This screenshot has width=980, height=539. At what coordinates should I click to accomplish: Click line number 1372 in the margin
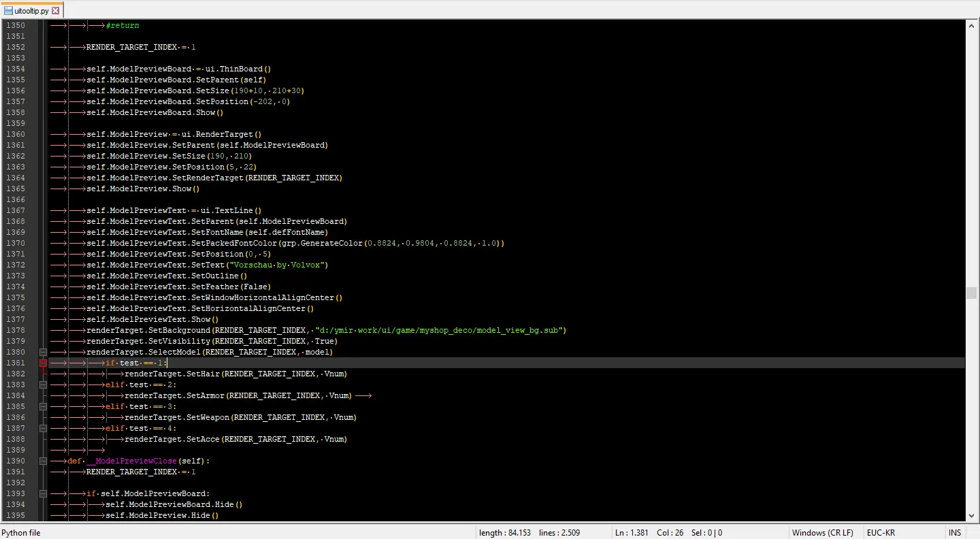(x=16, y=265)
